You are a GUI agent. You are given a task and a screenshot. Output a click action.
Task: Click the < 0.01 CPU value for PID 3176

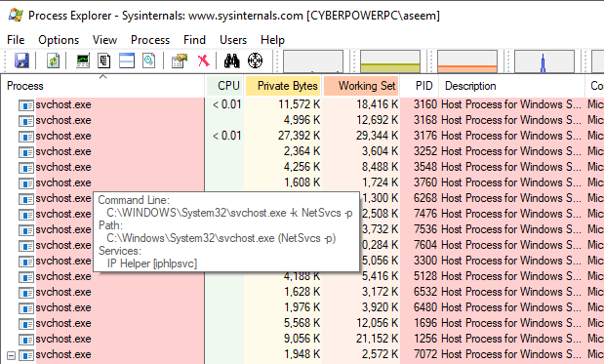[227, 136]
